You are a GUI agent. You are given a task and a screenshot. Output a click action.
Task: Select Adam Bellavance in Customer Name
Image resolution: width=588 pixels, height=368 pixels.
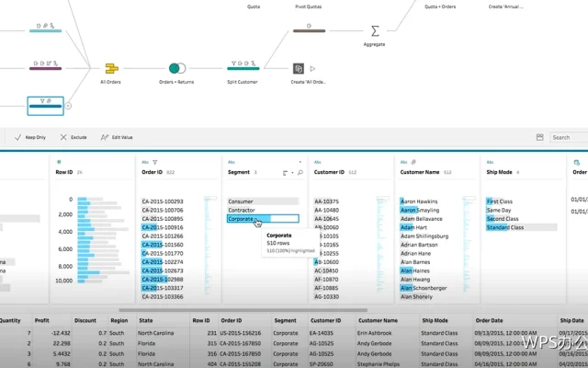pyautogui.click(x=421, y=219)
